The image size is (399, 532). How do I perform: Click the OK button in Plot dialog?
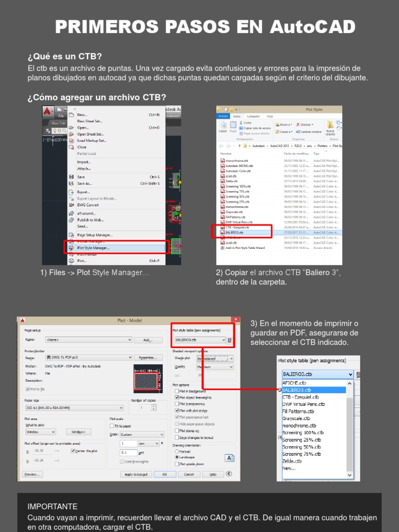(x=165, y=474)
